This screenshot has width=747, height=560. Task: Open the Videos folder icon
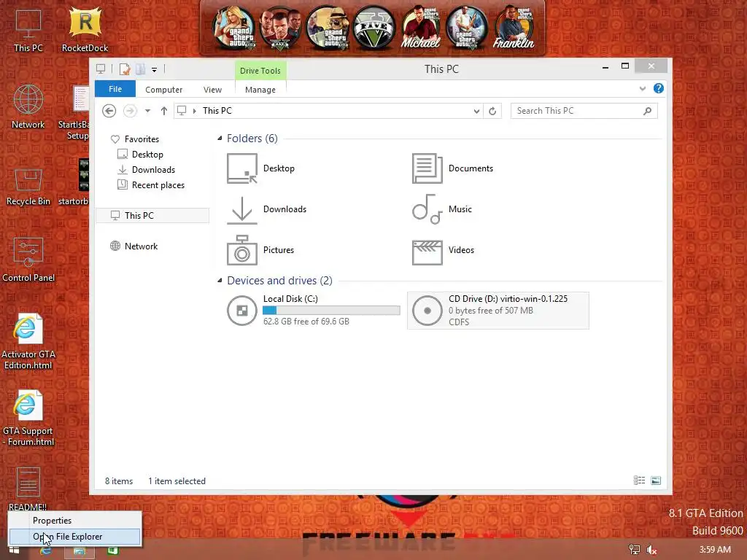[427, 252]
